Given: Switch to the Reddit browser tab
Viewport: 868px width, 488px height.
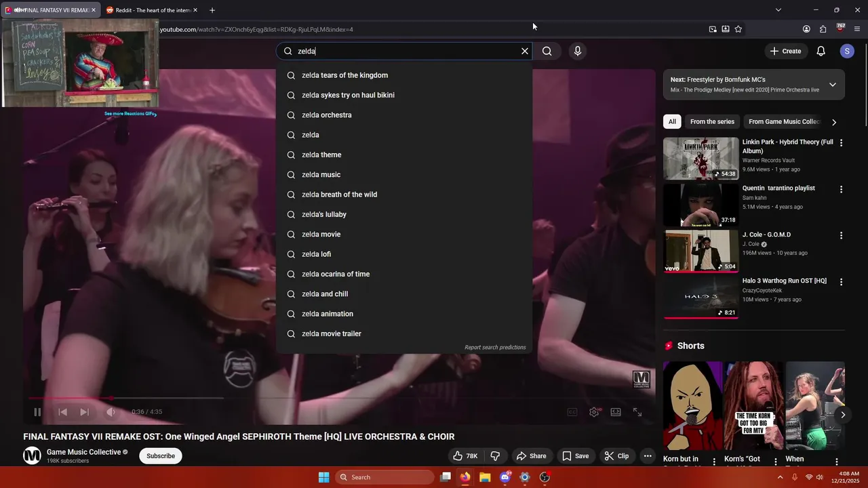Looking at the screenshot, I should point(151,10).
